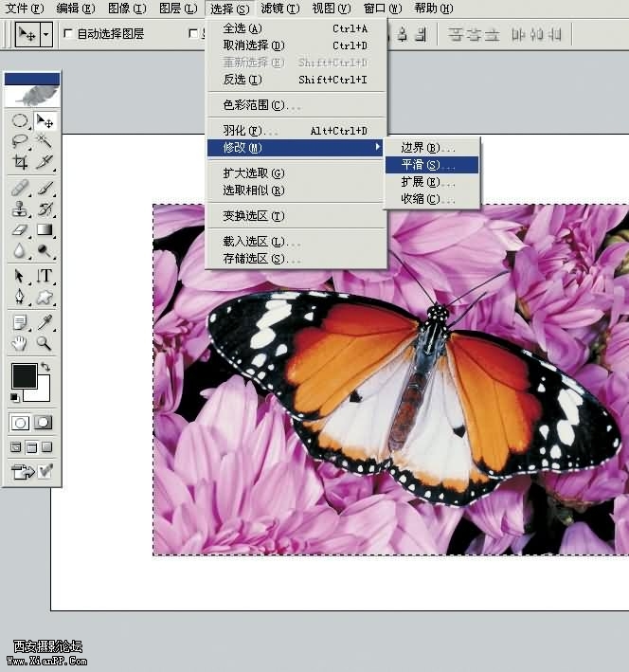This screenshot has width=629, height=672.
Task: Select the Eraser tool
Action: click(x=20, y=229)
